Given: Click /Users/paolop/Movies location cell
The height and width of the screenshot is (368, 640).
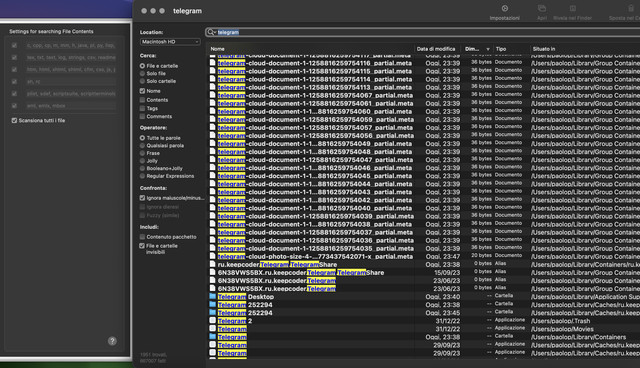Looking at the screenshot, I should point(562,329).
